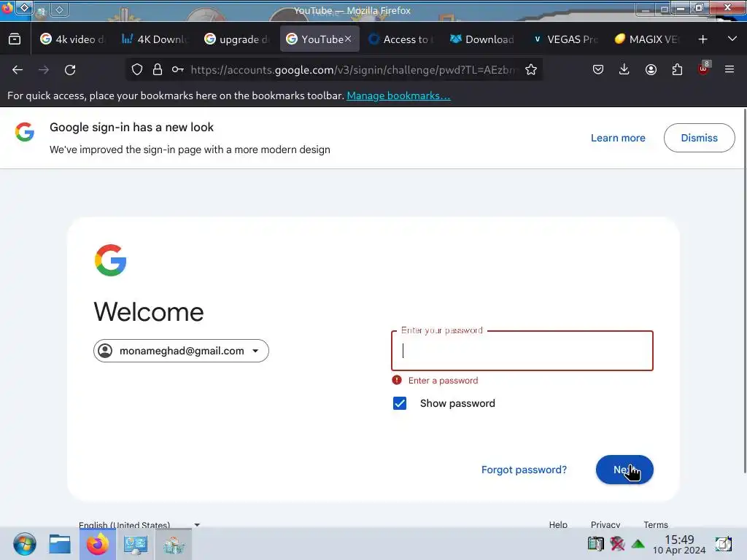This screenshot has height=560, width=747.
Task: Close the YouTube tab
Action: 348,39
